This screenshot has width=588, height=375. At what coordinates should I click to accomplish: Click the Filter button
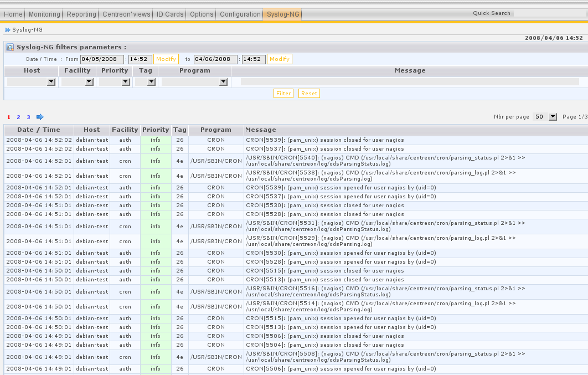pos(283,94)
